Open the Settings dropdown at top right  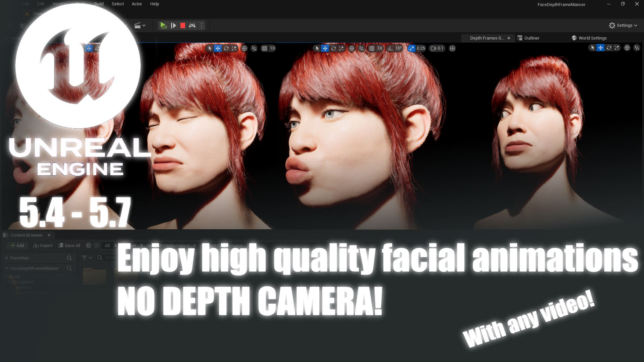click(623, 25)
